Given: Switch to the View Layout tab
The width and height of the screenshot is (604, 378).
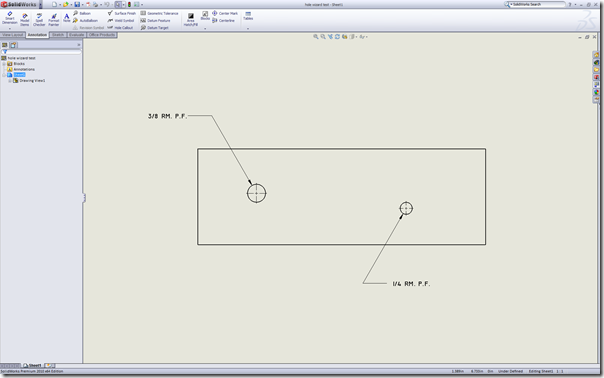Looking at the screenshot, I should [13, 35].
